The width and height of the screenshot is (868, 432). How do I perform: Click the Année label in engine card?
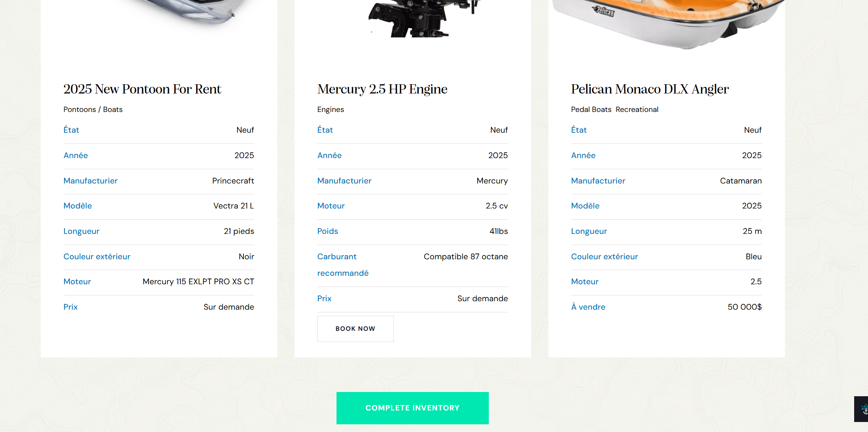(x=330, y=155)
